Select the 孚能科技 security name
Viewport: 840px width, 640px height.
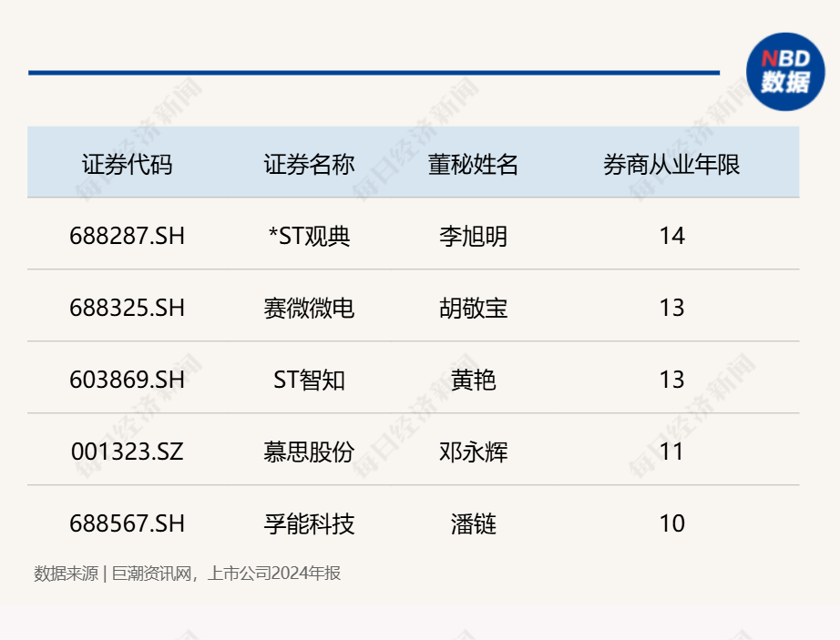309,523
